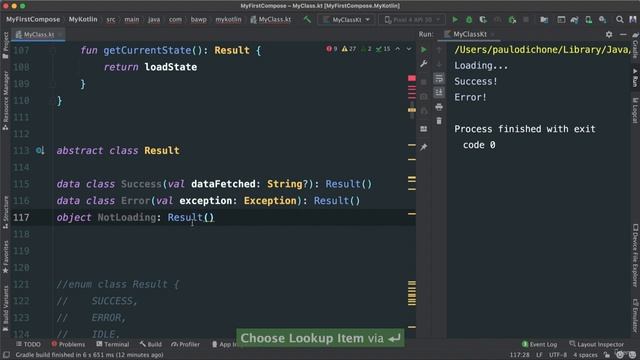The height and width of the screenshot is (360, 640).
Task: Click the Attach Debugger to process icon
Action: [512, 19]
